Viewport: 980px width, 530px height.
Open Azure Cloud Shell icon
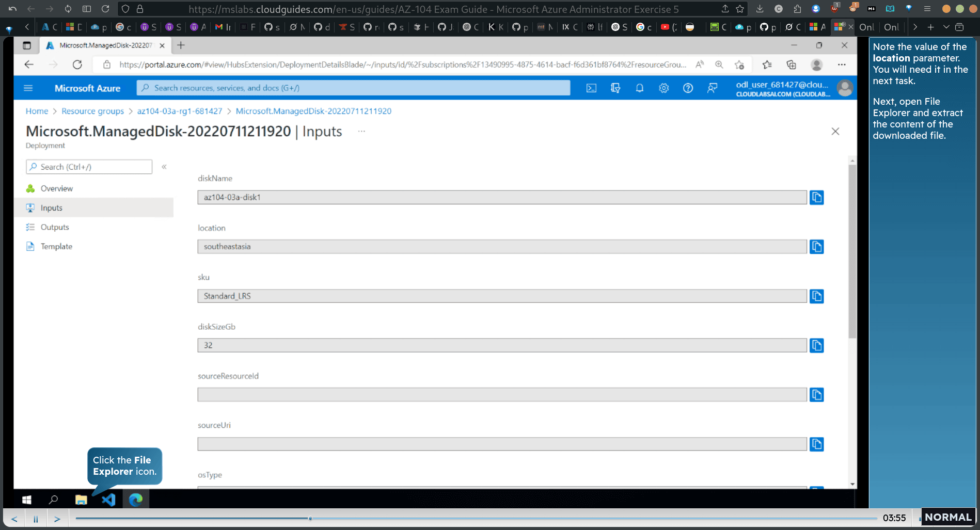pyautogui.click(x=591, y=88)
